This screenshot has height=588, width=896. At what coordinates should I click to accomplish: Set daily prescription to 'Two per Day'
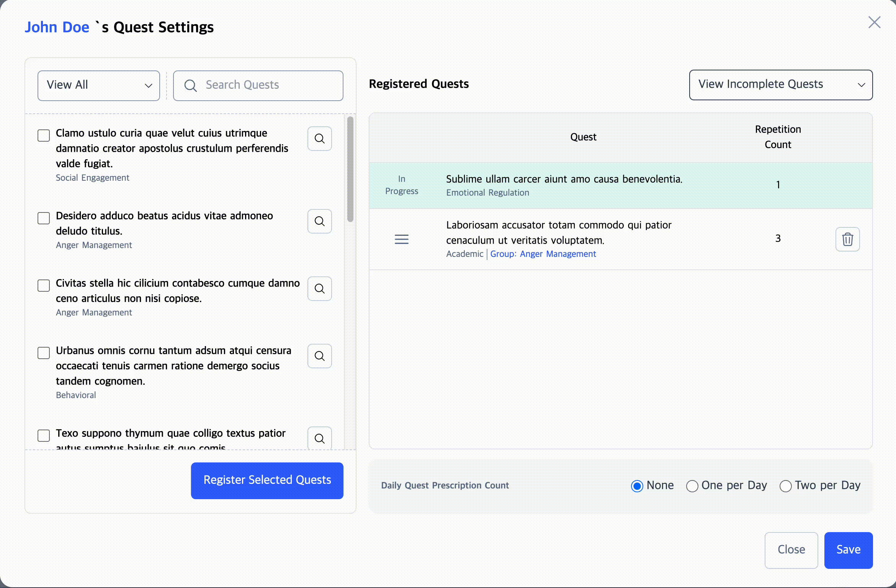pos(785,486)
